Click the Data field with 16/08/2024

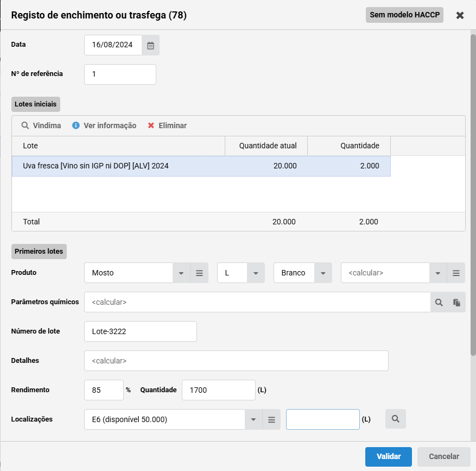pyautogui.click(x=113, y=45)
